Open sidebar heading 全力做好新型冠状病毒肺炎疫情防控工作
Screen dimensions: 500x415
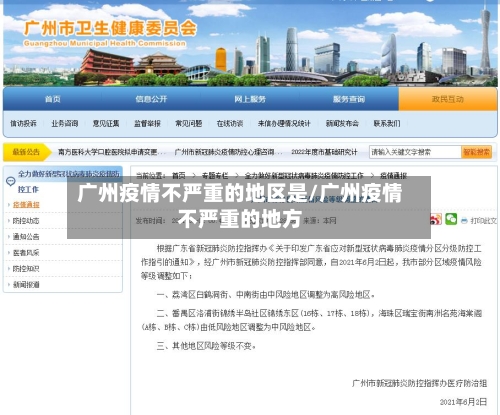(69, 181)
